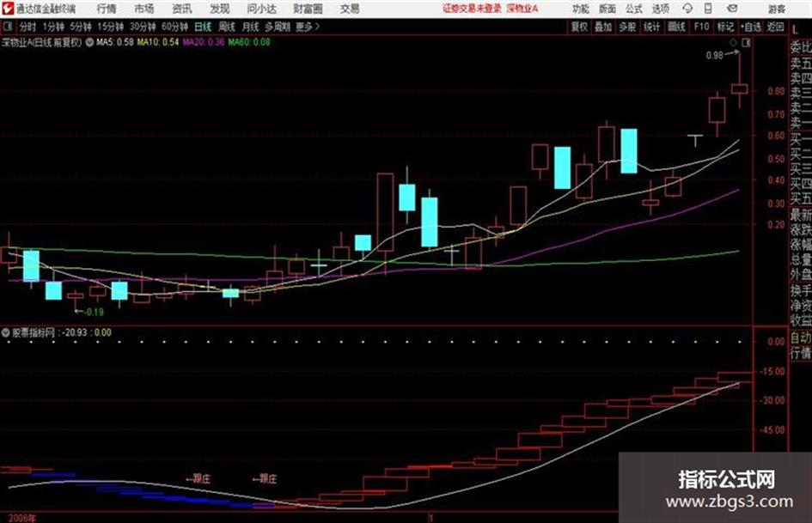Click the MA60: 0.08 value label

point(249,42)
